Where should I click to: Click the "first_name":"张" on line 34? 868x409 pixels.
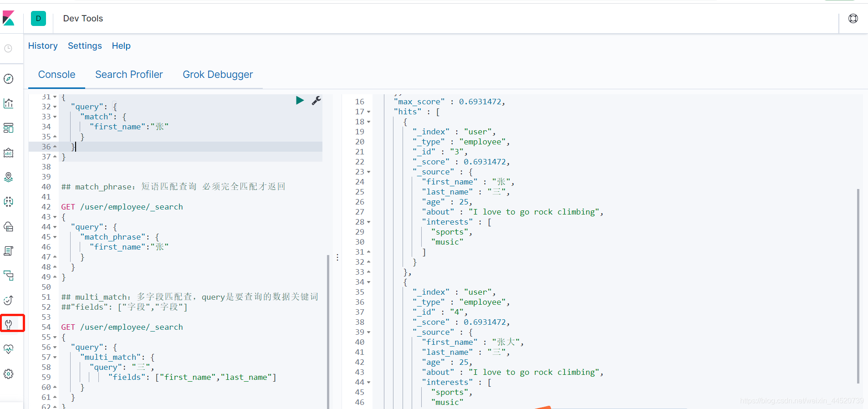129,127
